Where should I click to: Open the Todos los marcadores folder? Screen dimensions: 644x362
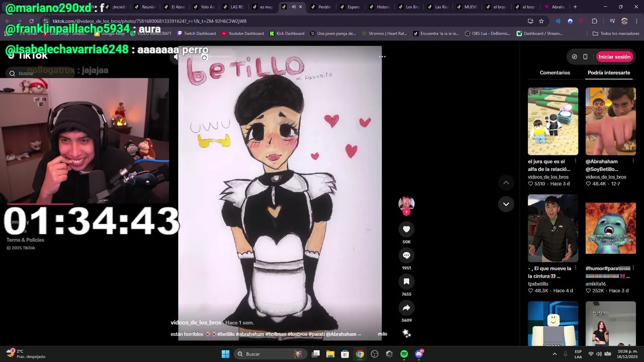click(616, 34)
